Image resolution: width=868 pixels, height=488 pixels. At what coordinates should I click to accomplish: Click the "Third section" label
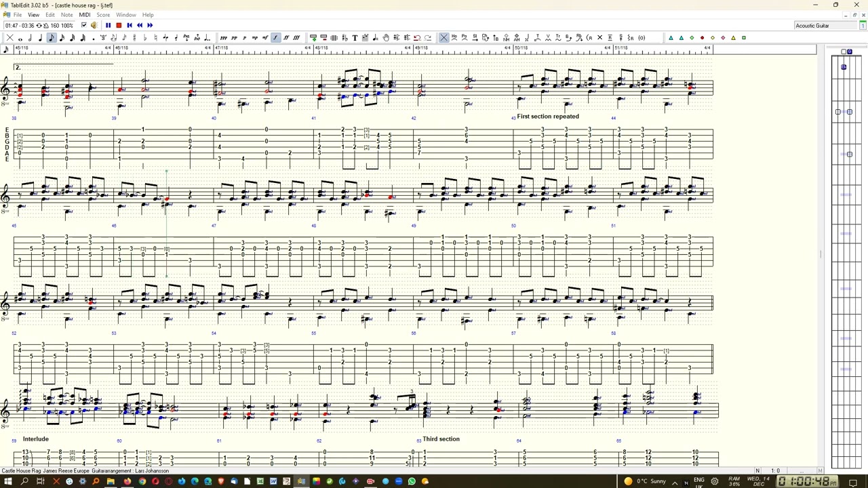[441, 439]
